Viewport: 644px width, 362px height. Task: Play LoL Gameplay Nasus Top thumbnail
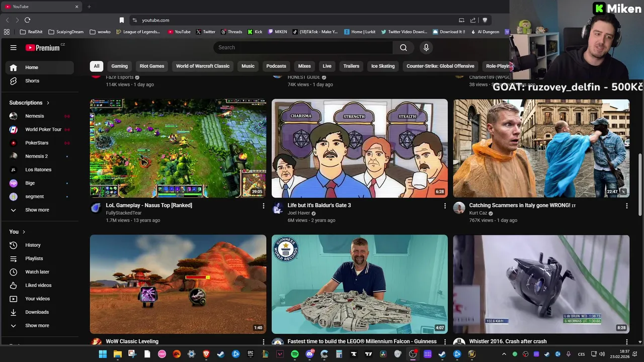[x=178, y=148]
